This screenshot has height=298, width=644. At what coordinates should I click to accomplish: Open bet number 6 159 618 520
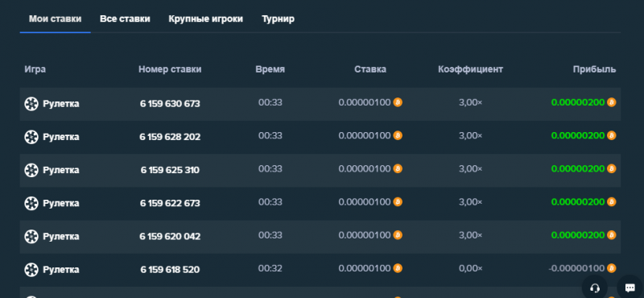coord(170,270)
